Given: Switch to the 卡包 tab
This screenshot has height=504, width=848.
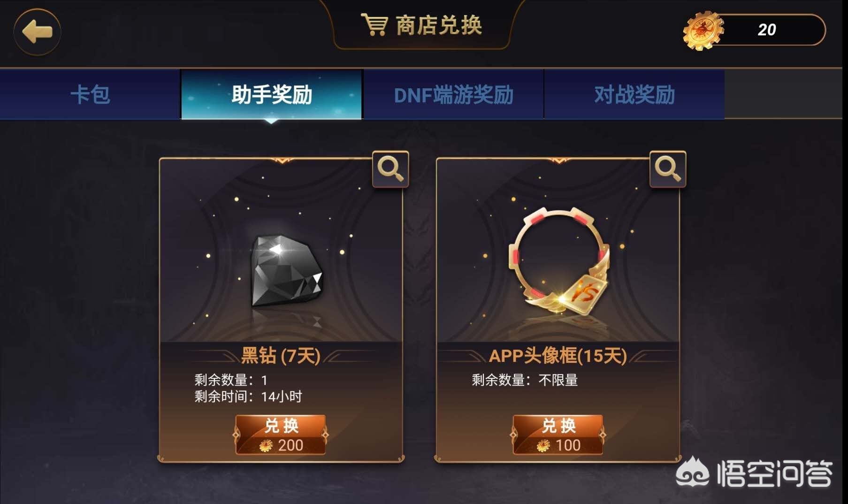Looking at the screenshot, I should 90,94.
